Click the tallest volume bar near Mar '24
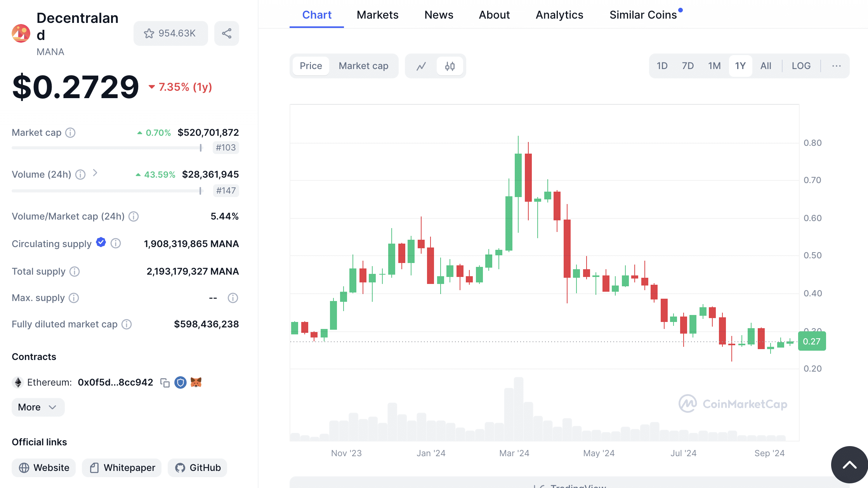The width and height of the screenshot is (868, 488). (518, 409)
